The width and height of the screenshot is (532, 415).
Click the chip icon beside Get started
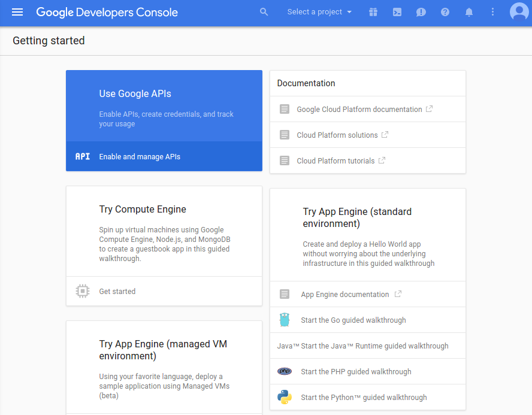tap(83, 291)
